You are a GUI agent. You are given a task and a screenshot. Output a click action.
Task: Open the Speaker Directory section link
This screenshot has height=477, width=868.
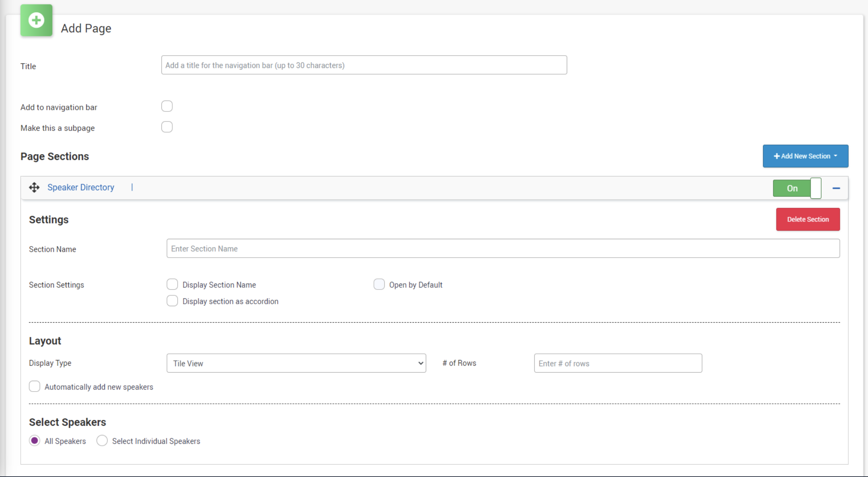(81, 187)
